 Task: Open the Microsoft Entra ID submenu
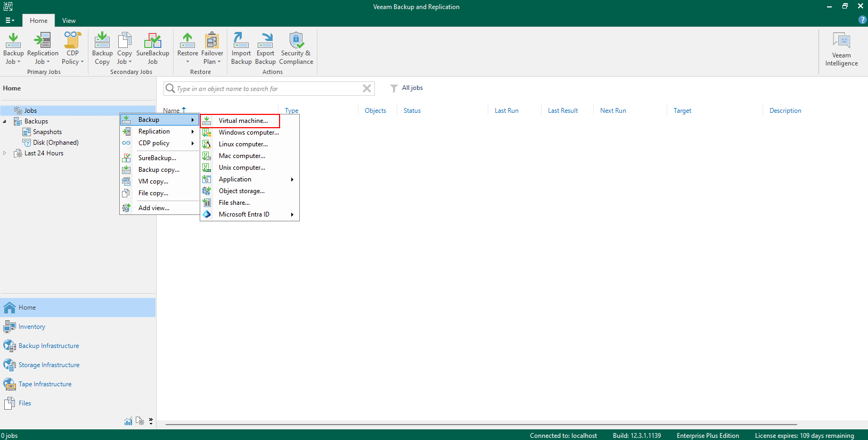pyautogui.click(x=250, y=214)
